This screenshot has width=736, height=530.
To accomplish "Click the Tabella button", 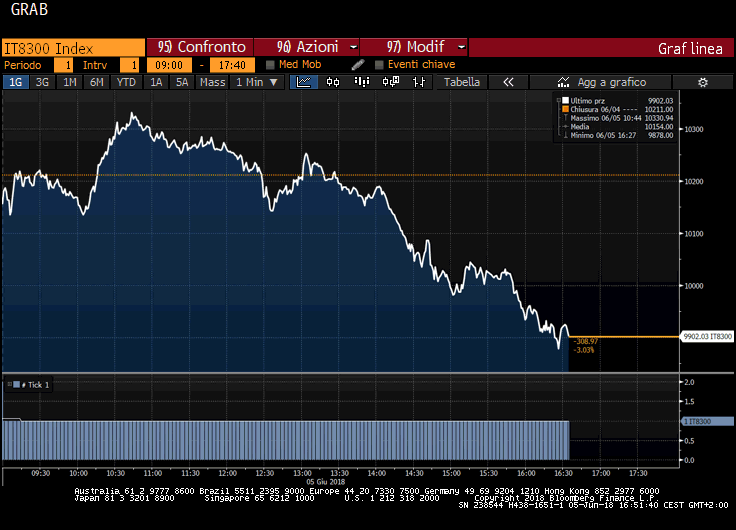I will (462, 82).
